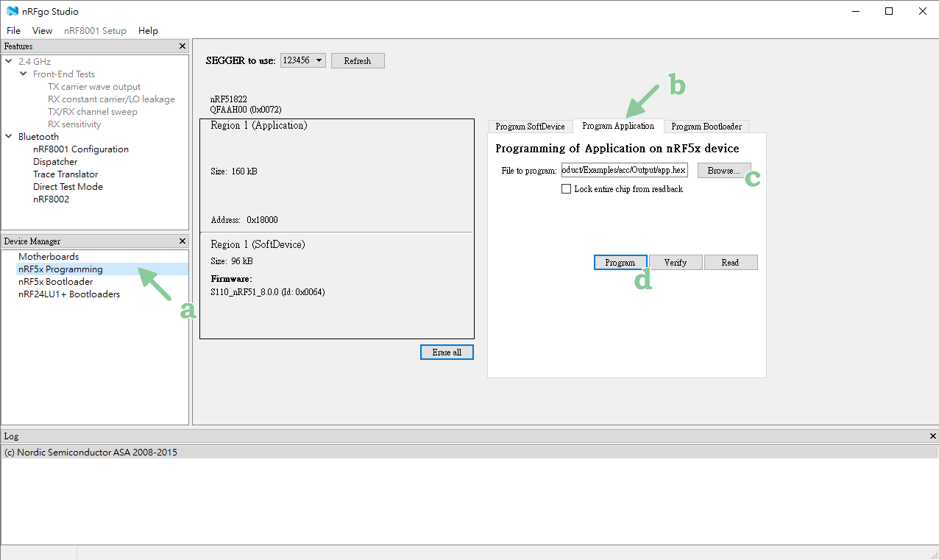The height and width of the screenshot is (560, 939).
Task: Select nRF5x Bootloader item
Action: [x=56, y=282]
